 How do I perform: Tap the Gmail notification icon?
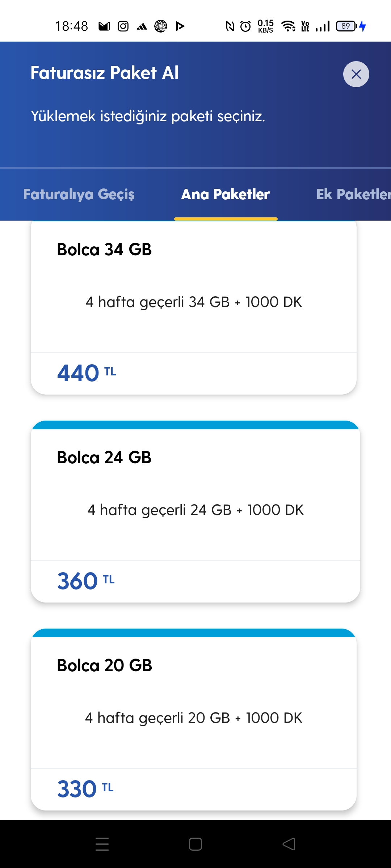(104, 26)
